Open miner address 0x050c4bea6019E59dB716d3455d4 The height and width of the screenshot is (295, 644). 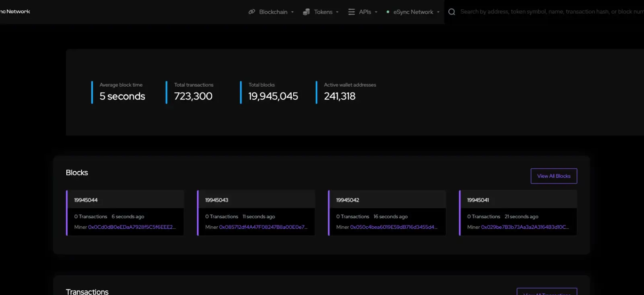coord(394,227)
